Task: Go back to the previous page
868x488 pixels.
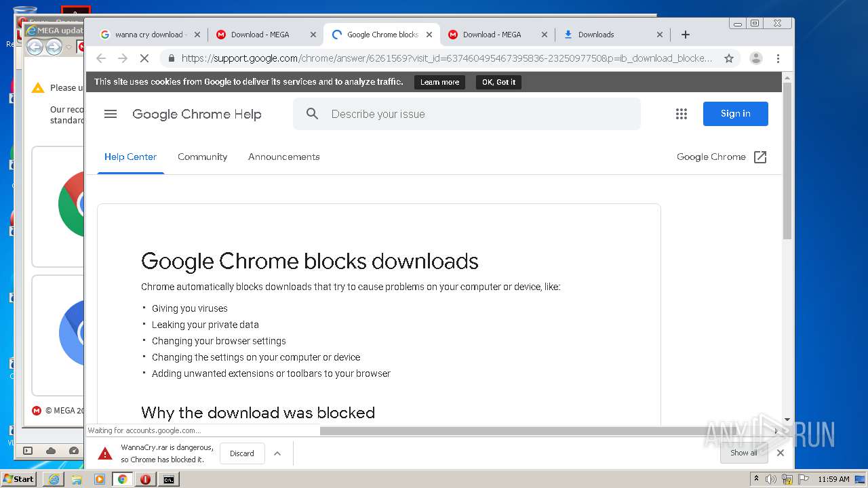Action: (x=101, y=58)
